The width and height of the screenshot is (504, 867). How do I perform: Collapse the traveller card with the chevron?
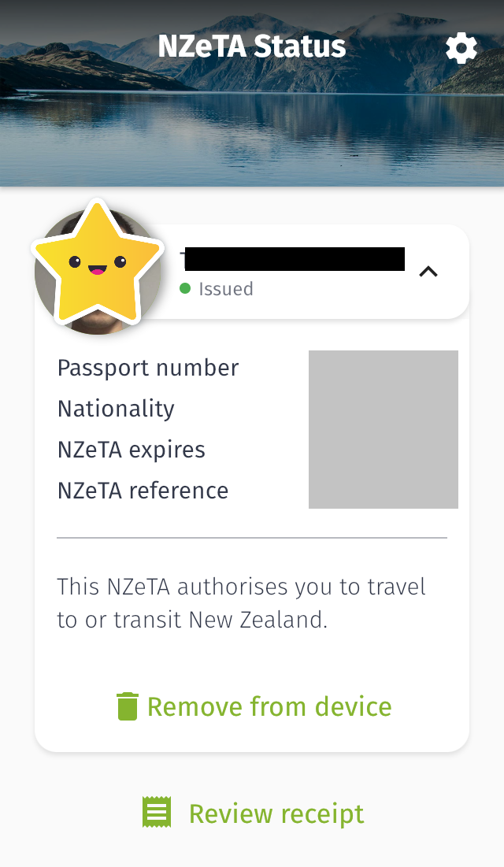428,272
